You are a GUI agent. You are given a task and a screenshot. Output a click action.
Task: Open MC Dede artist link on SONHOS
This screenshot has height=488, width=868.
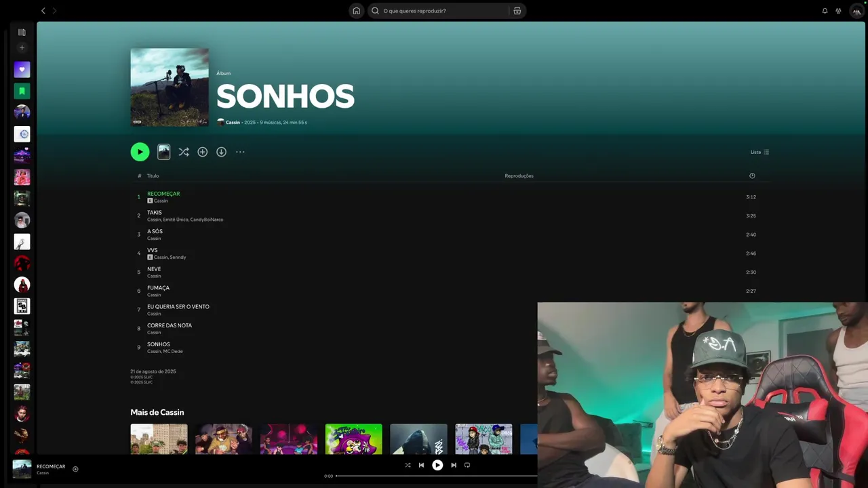[x=173, y=351]
